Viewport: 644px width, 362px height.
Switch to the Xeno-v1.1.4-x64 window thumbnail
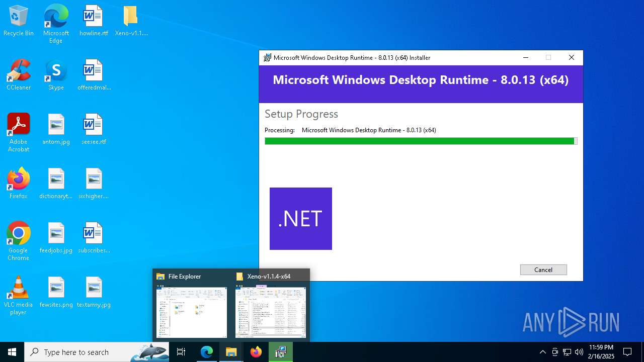tap(271, 306)
